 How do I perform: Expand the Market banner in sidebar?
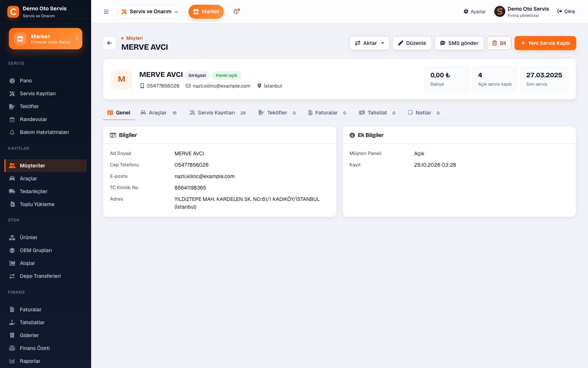pos(46,39)
